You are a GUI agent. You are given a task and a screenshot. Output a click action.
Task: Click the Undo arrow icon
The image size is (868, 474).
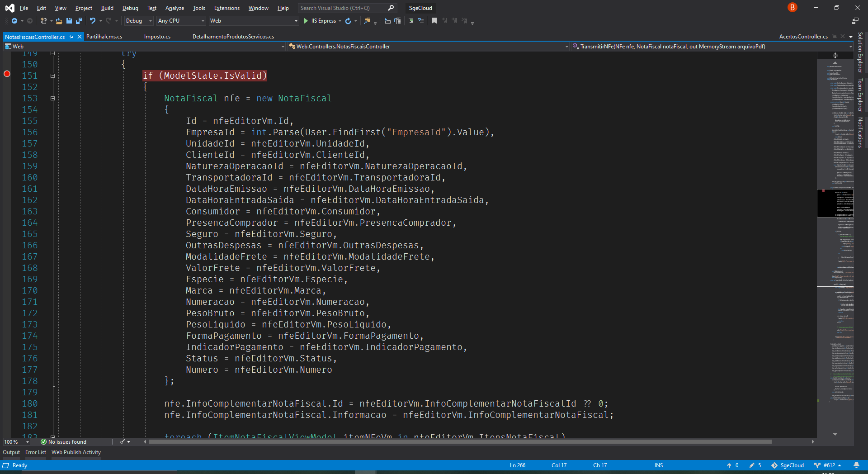point(93,21)
